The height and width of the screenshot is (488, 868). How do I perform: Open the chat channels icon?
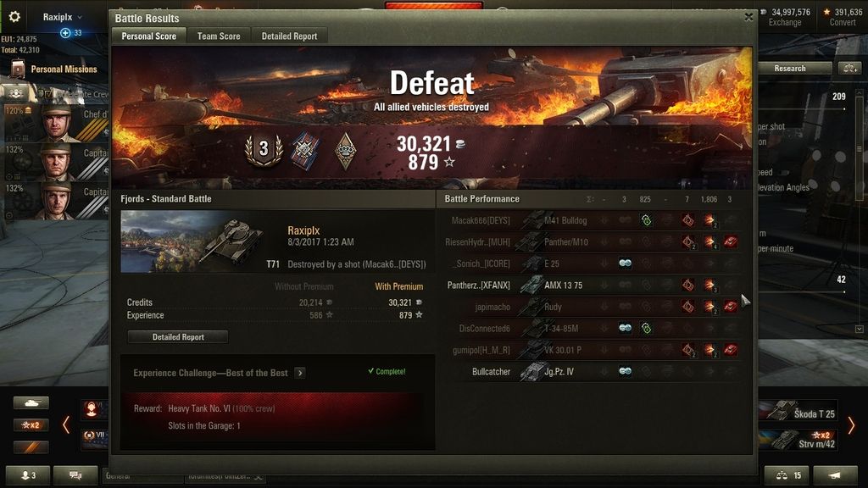pos(75,475)
